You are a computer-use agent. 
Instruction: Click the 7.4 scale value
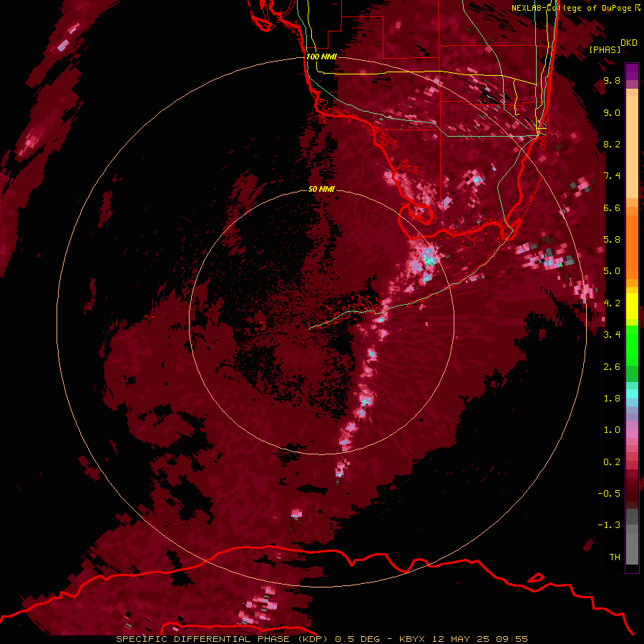tap(612, 176)
